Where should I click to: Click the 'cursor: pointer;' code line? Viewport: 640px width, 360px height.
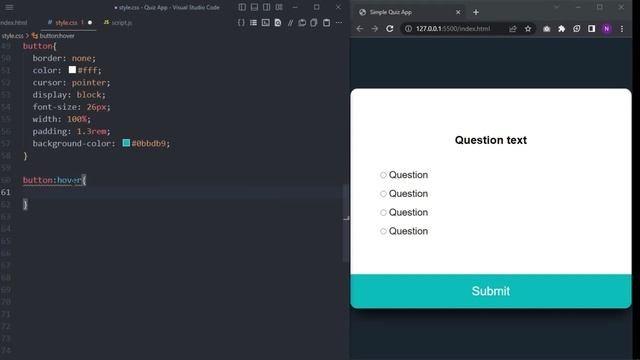coord(71,82)
